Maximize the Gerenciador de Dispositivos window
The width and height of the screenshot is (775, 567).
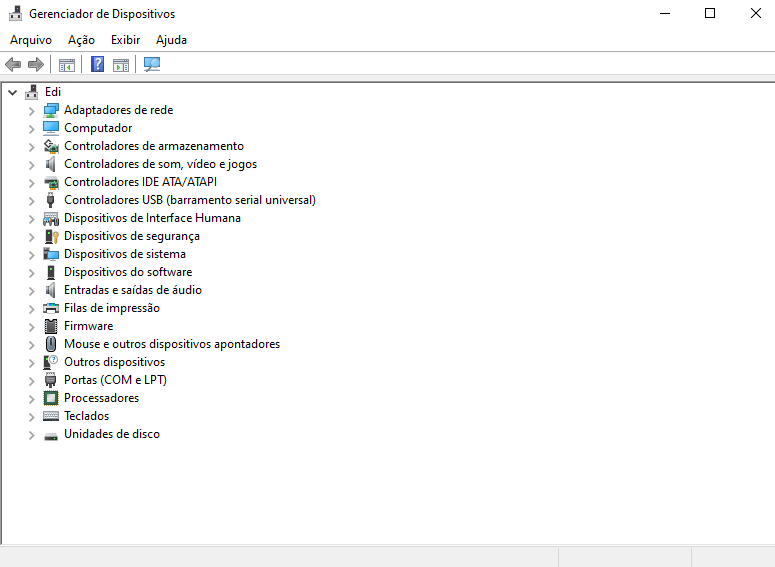point(710,13)
